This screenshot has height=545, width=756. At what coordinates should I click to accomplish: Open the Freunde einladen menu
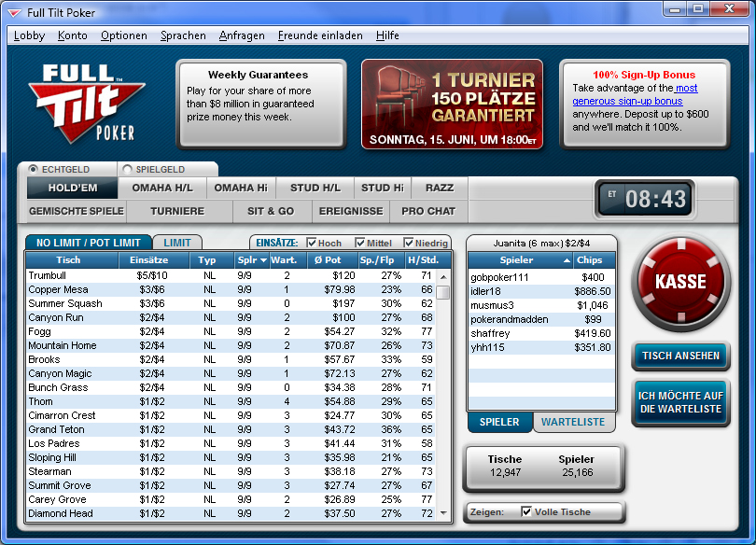[x=320, y=35]
